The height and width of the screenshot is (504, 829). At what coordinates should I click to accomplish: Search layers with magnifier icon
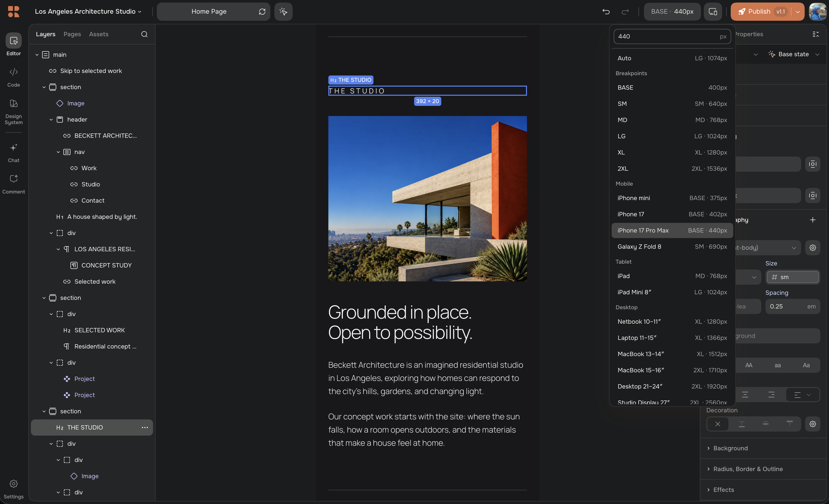(144, 34)
